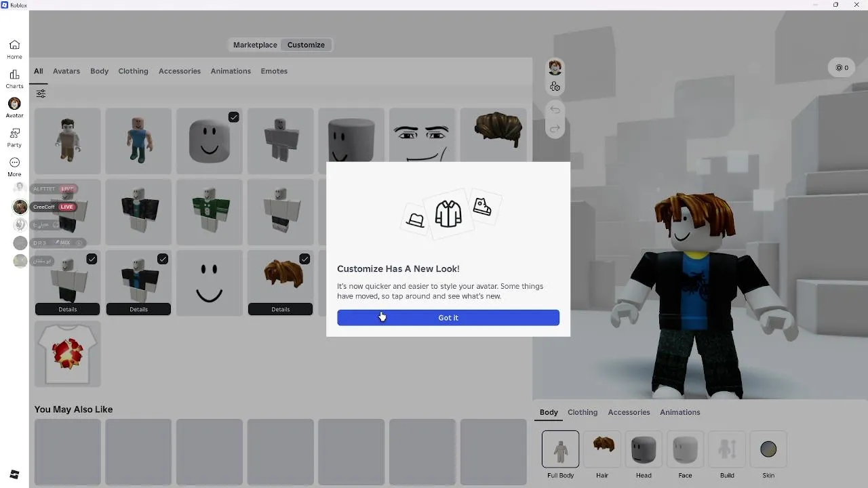The width and height of the screenshot is (868, 488).
Task: Open the filter settings icon under All
Action: coord(41,94)
